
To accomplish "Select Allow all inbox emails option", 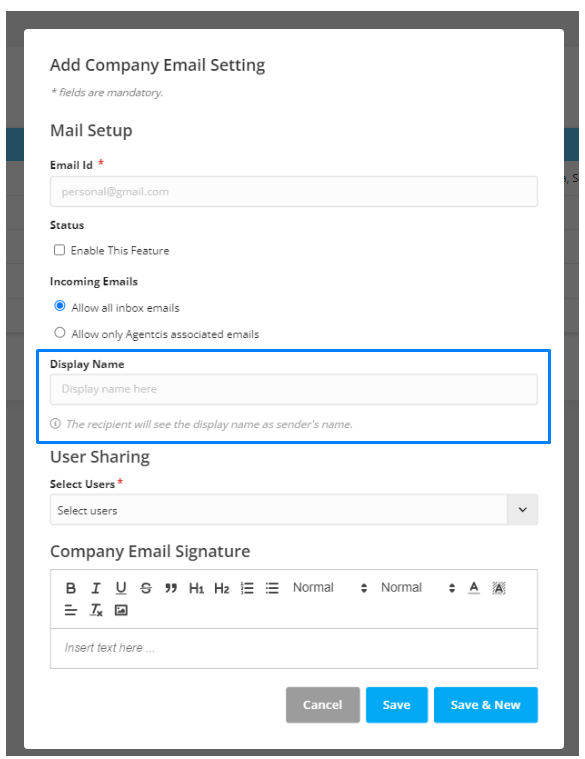I will click(60, 306).
